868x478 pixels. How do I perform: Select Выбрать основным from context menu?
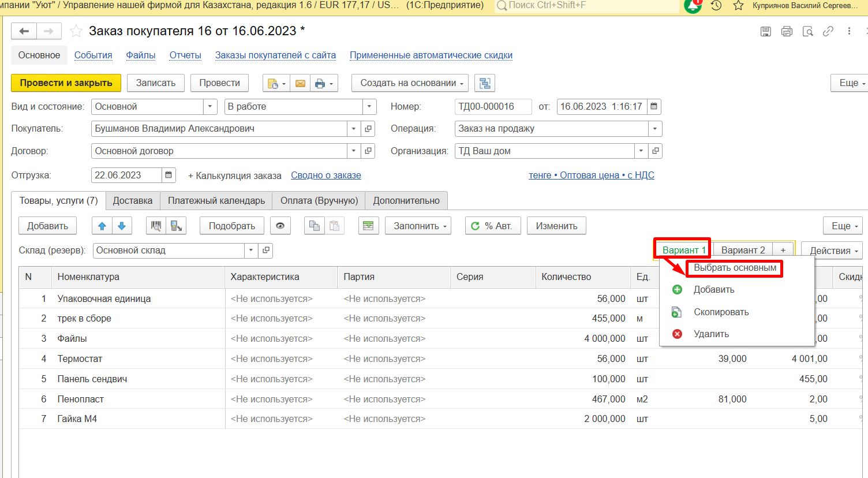[735, 268]
